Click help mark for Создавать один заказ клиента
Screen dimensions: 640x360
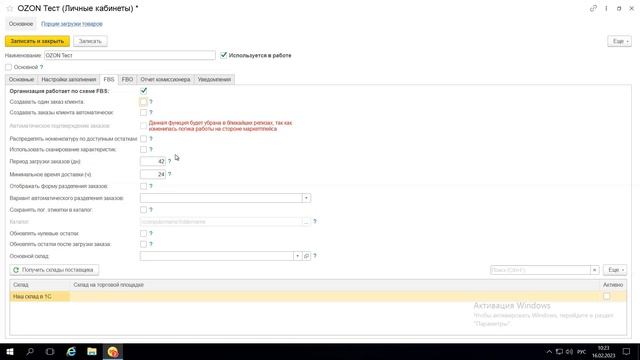pyautogui.click(x=151, y=102)
